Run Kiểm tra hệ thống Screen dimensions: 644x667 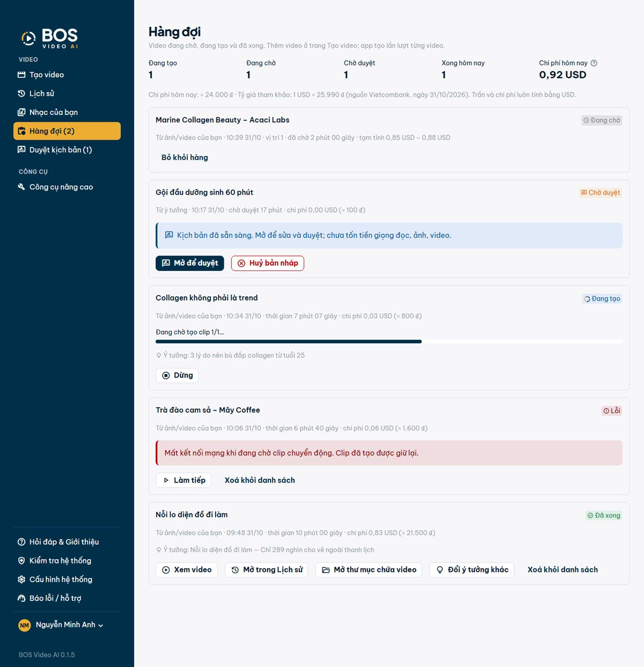(67, 561)
